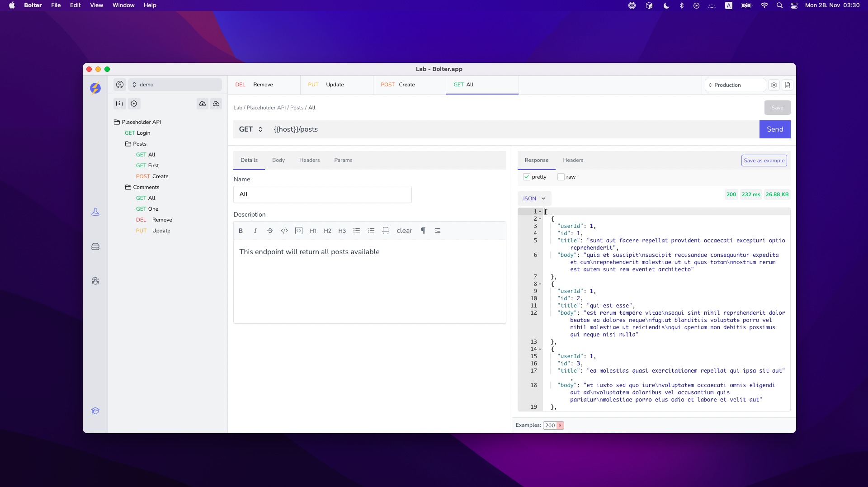Remove the 200 example with x
The height and width of the screenshot is (487, 868).
pos(560,426)
